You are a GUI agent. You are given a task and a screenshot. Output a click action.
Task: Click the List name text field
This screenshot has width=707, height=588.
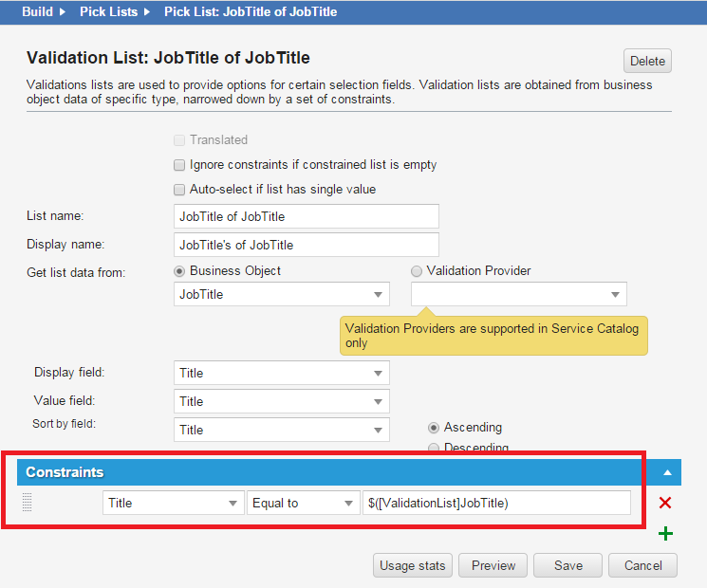pyautogui.click(x=307, y=216)
